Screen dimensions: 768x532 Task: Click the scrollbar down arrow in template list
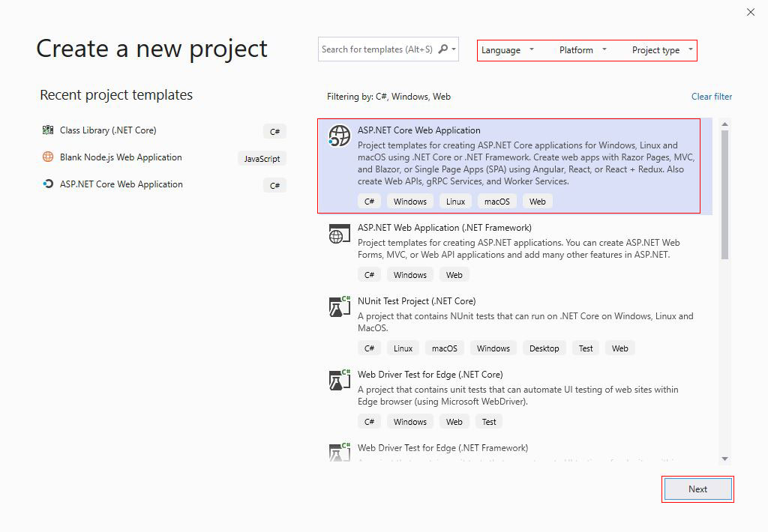pos(725,459)
